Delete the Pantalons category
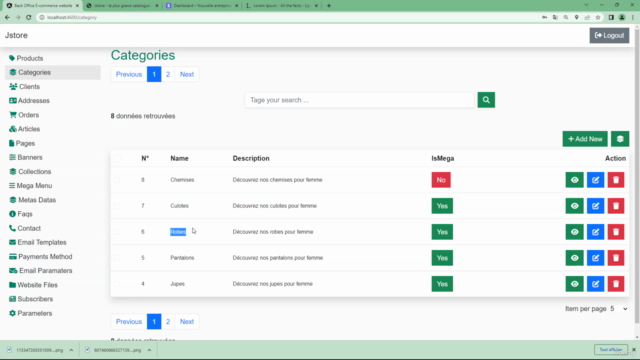640x360 pixels. pyautogui.click(x=616, y=258)
